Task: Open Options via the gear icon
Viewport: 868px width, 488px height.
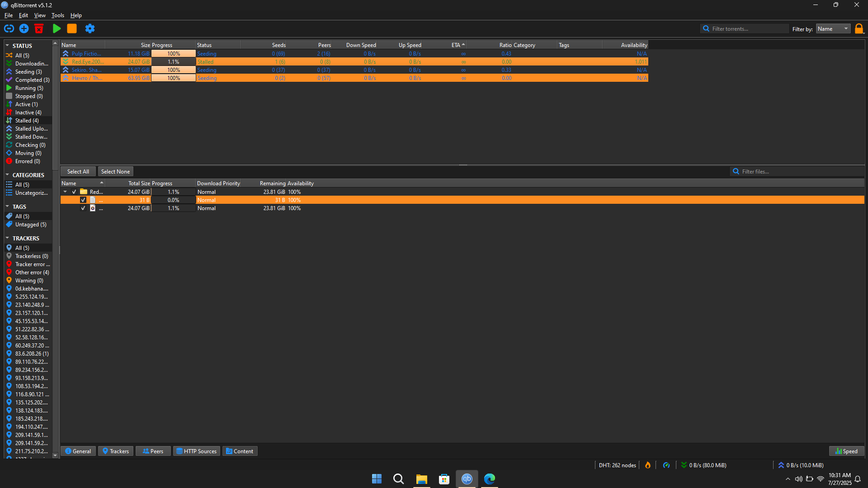Action: (x=90, y=28)
